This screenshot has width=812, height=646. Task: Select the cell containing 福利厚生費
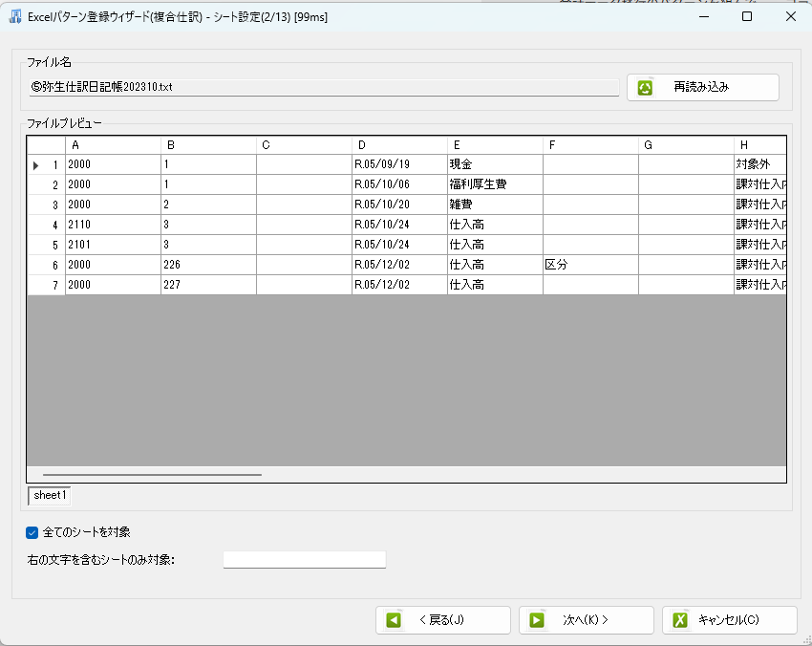[x=495, y=184]
